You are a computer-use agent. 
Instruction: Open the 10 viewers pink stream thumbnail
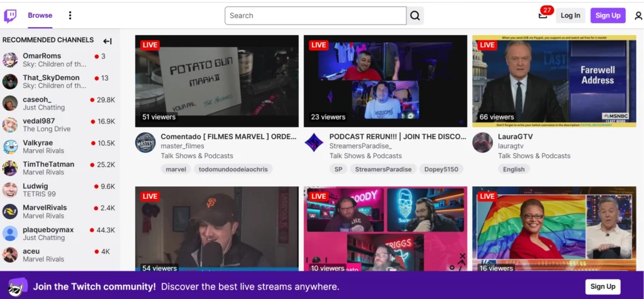[386, 228]
